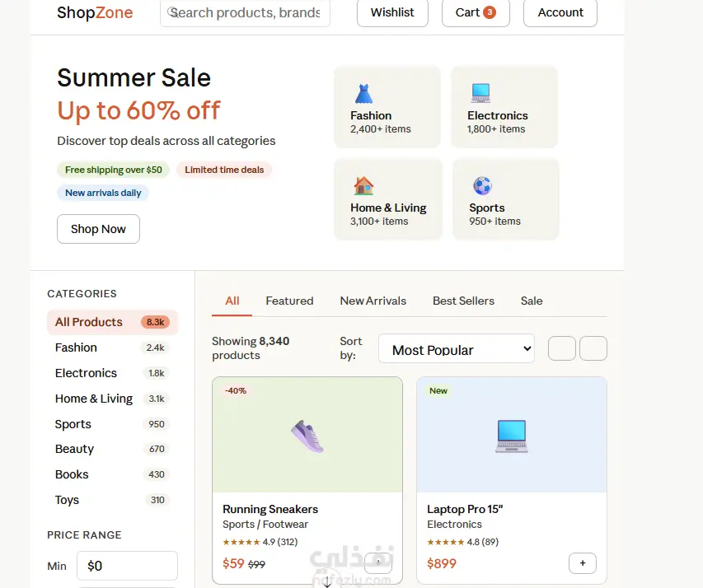This screenshot has width=703, height=588.
Task: Choose the Sports soccer ball icon card
Action: click(506, 199)
